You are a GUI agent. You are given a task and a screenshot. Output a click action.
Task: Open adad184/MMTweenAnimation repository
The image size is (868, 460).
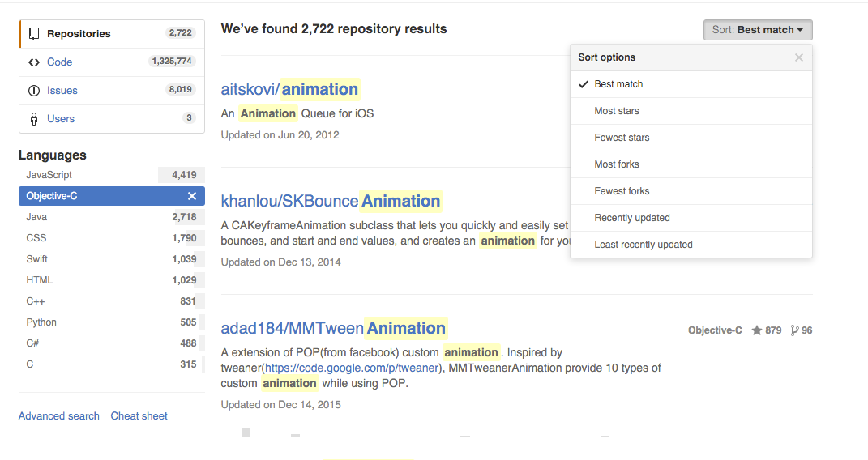coord(333,328)
